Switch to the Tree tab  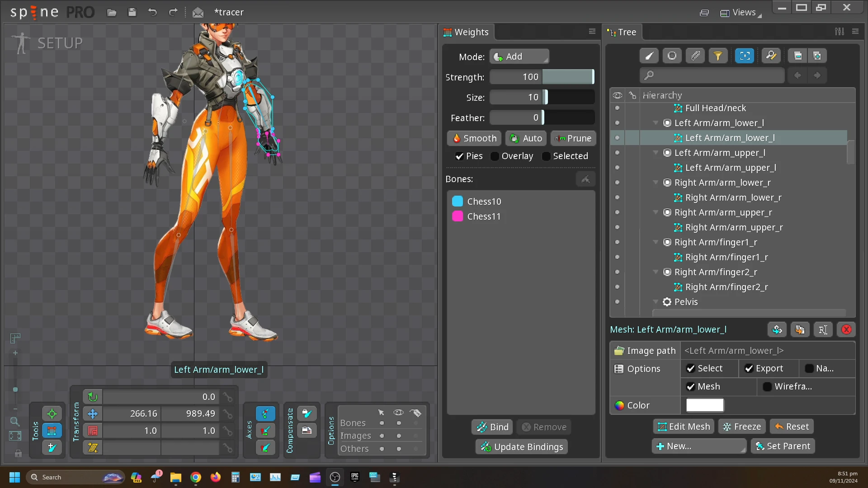622,32
